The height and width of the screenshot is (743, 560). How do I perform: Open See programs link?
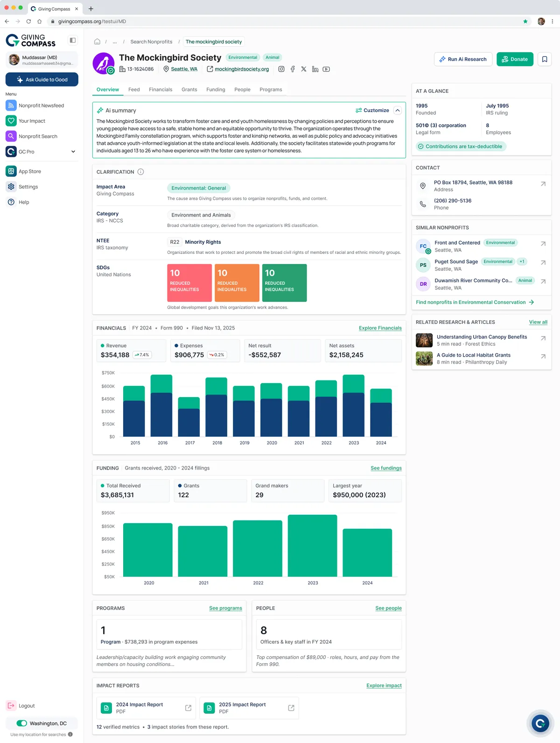[225, 608]
